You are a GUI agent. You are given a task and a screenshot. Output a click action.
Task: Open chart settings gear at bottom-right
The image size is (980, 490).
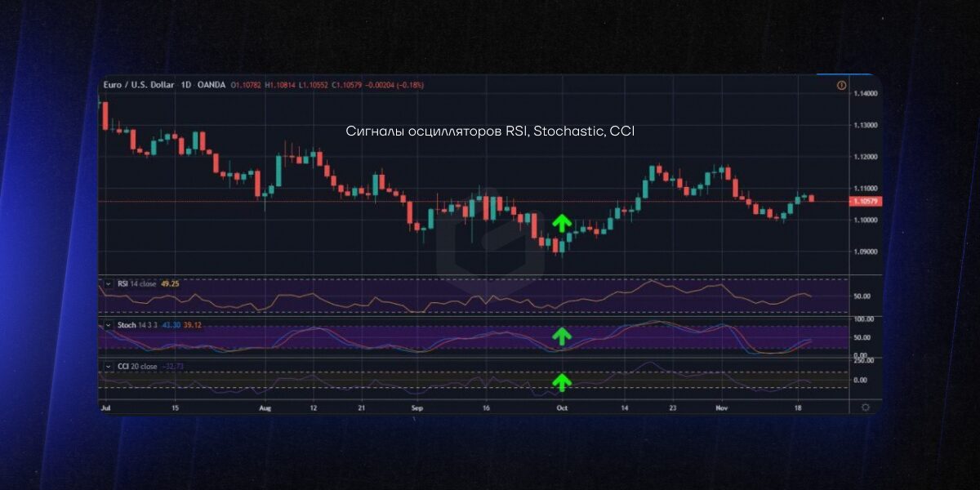pos(865,406)
